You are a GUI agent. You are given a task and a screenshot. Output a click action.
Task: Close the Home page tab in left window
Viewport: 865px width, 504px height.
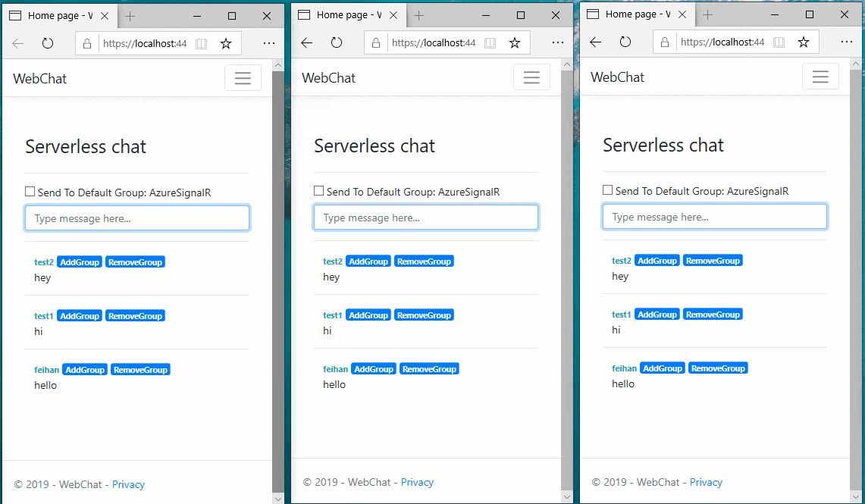pyautogui.click(x=105, y=16)
